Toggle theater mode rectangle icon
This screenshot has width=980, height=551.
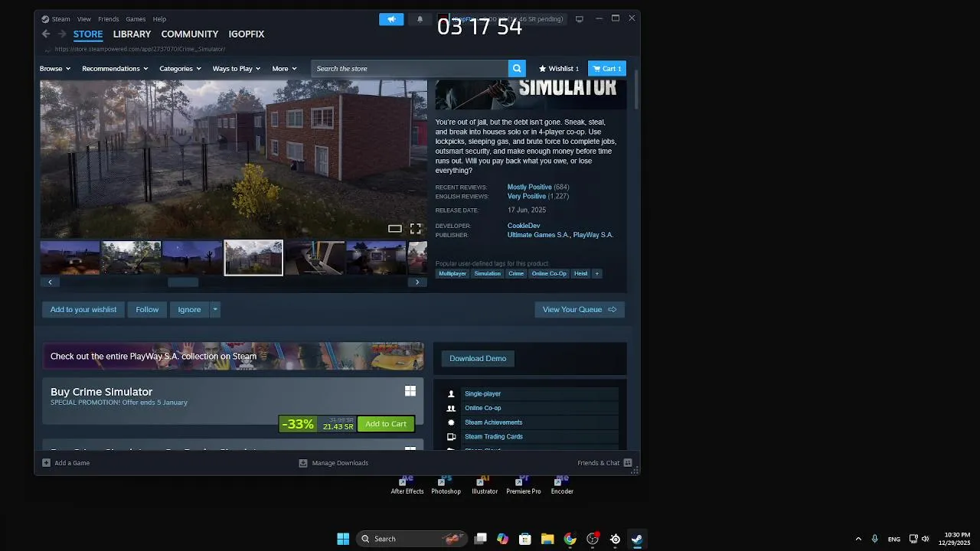click(394, 229)
